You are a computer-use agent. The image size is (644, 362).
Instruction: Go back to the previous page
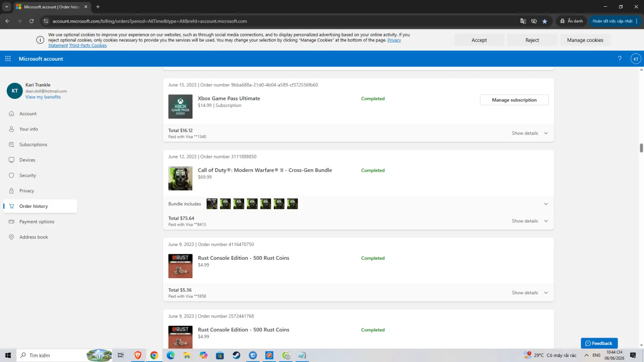(x=8, y=21)
